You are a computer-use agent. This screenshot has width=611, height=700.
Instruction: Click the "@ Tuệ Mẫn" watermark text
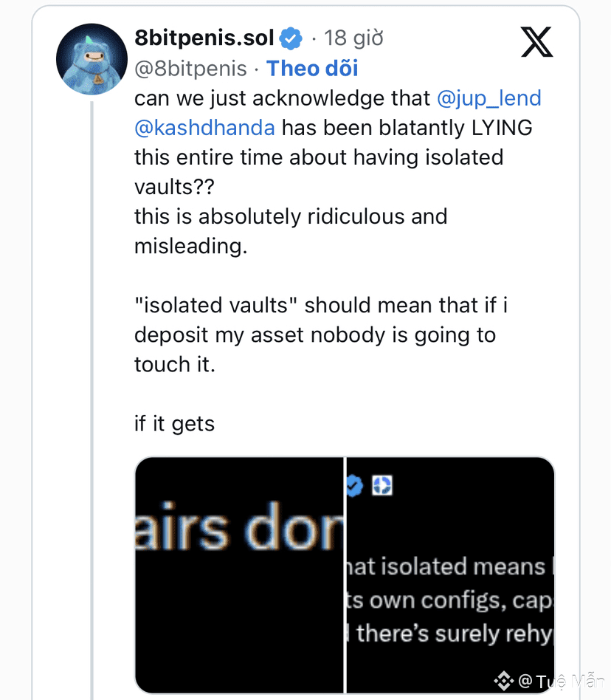click(x=561, y=681)
